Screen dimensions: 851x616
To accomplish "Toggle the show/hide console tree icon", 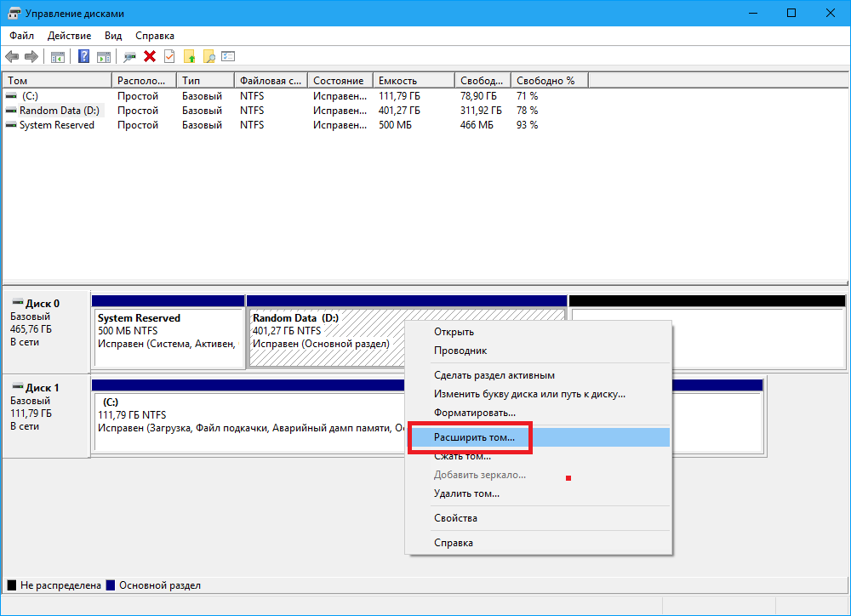I will tap(58, 56).
